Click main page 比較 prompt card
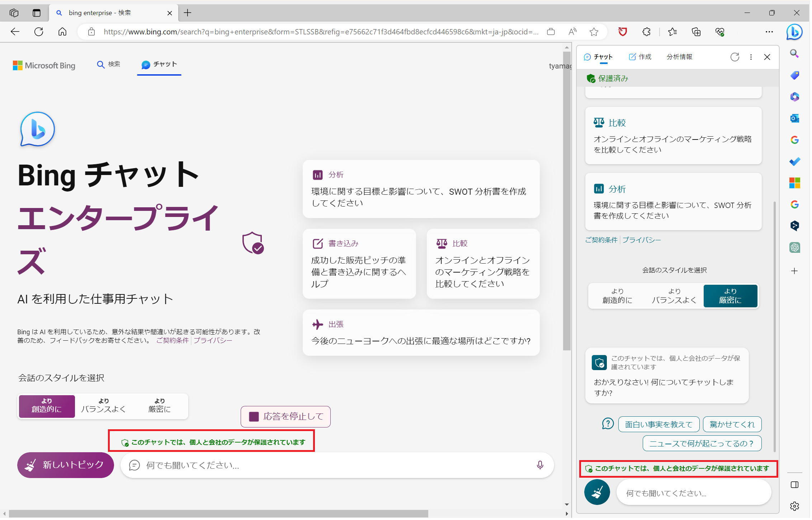 pos(483,264)
